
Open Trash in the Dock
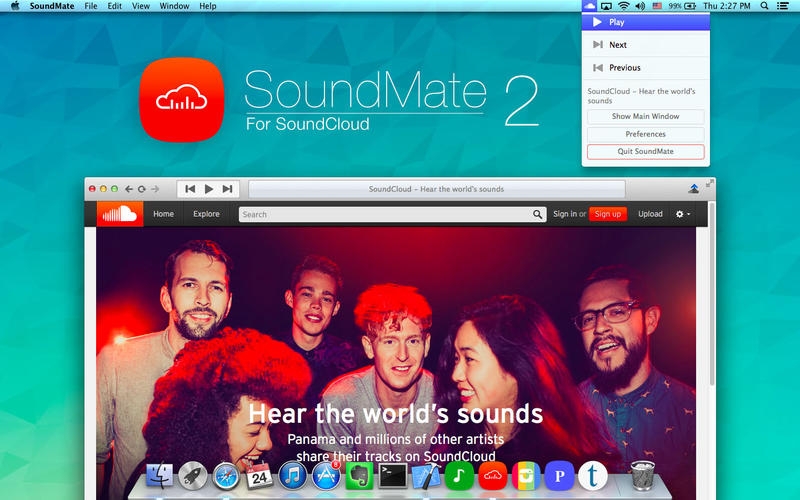pyautogui.click(x=643, y=476)
